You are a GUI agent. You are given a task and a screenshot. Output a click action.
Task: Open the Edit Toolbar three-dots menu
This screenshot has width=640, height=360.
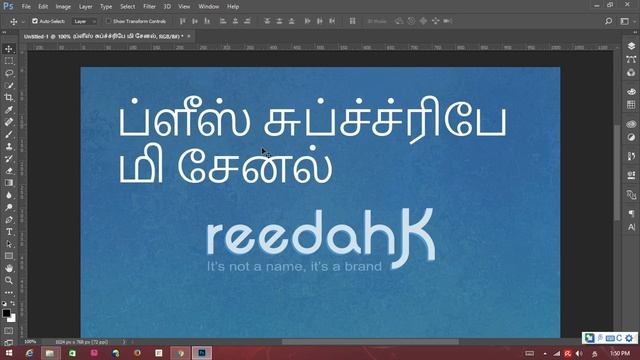(9, 293)
